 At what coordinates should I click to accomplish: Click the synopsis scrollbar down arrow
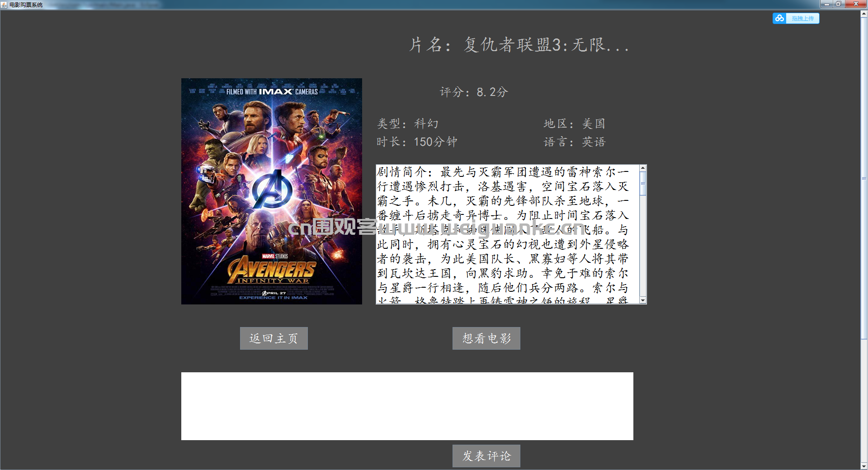[643, 300]
